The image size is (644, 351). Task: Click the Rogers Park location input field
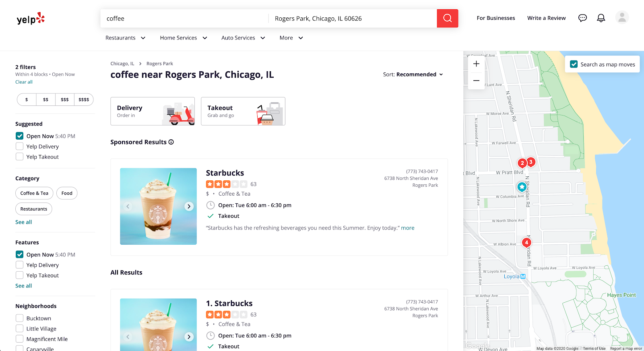(353, 19)
